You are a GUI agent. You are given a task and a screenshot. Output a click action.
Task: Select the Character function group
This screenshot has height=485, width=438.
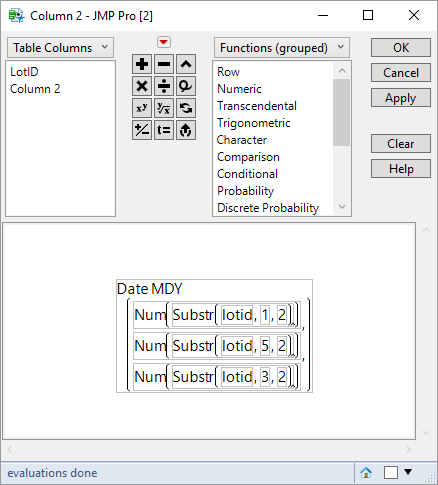point(242,140)
